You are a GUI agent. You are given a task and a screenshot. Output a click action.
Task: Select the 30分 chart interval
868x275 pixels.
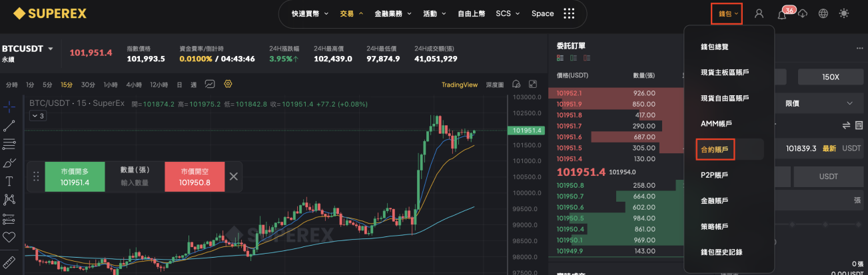(x=88, y=85)
